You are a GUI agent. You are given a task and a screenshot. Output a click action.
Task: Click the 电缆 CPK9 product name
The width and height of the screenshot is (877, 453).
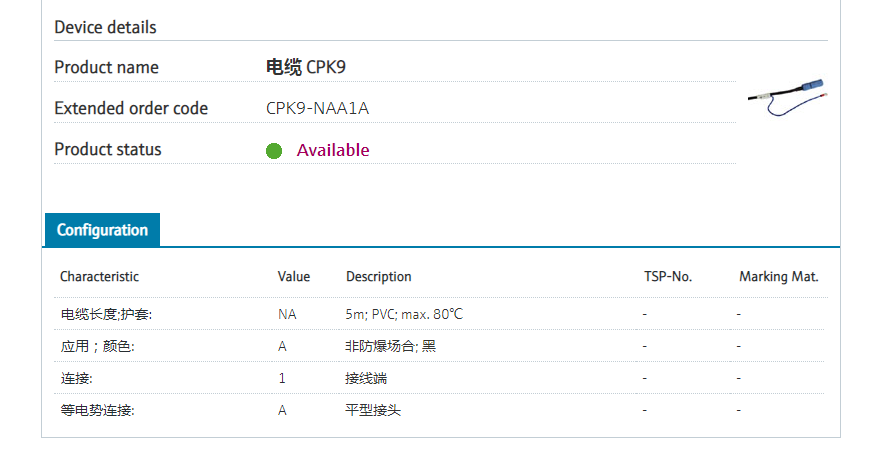306,67
